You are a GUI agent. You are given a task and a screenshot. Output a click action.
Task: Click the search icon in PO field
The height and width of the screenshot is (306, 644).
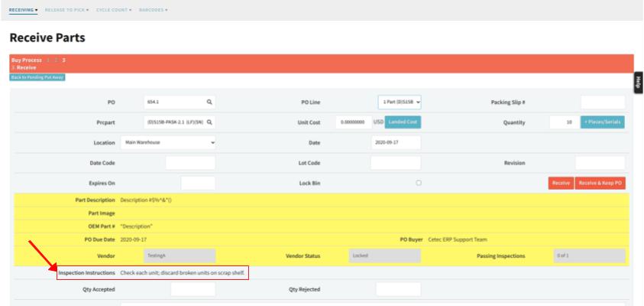[x=209, y=102]
